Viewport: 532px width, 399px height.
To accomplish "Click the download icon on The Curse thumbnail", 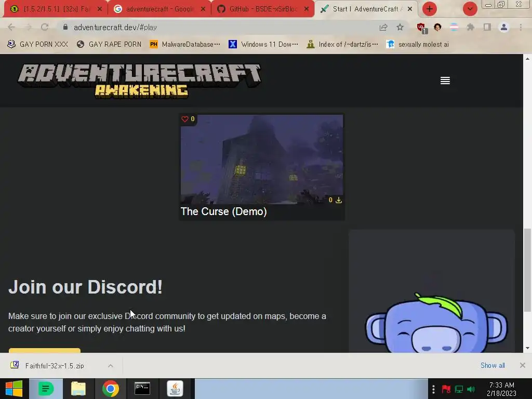I will click(338, 200).
